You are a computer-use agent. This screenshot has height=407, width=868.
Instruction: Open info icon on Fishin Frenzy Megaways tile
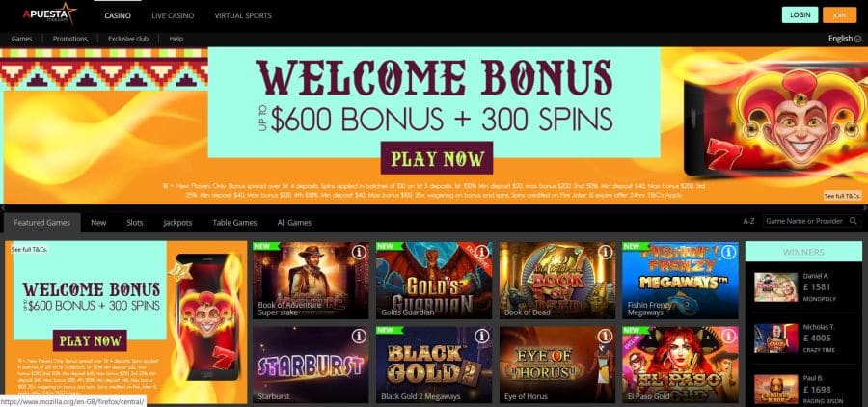coord(728,252)
